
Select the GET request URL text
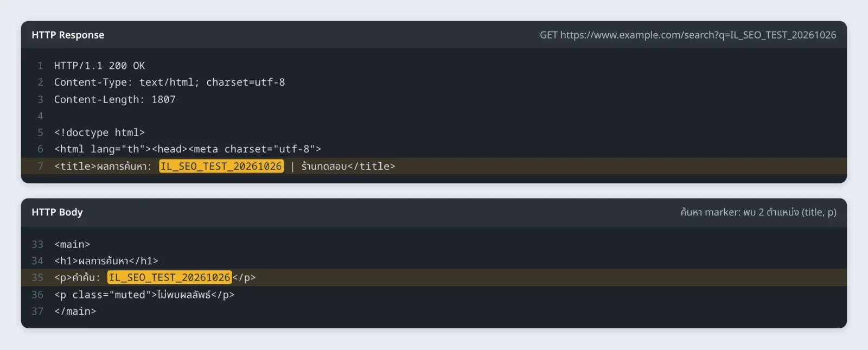tap(688, 35)
